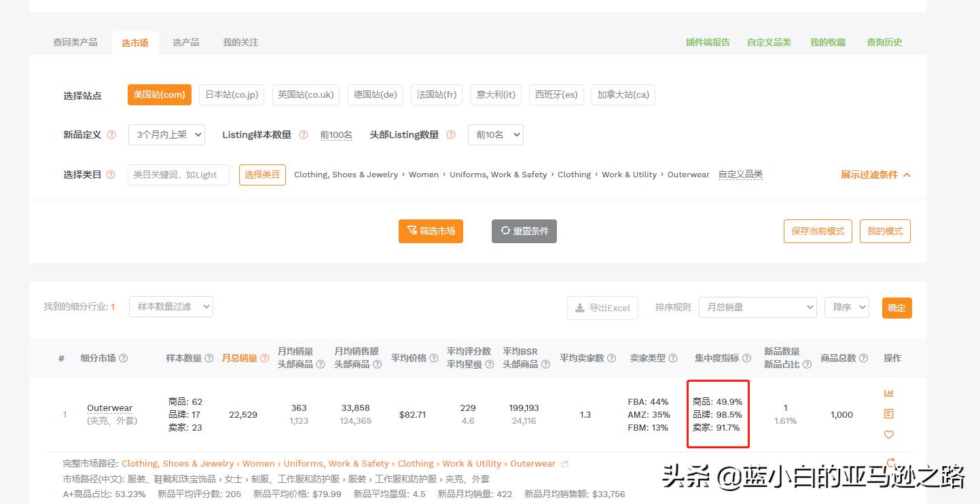
Task: Open the 排序规则 dropdown showing 月总销量
Action: [x=757, y=307]
